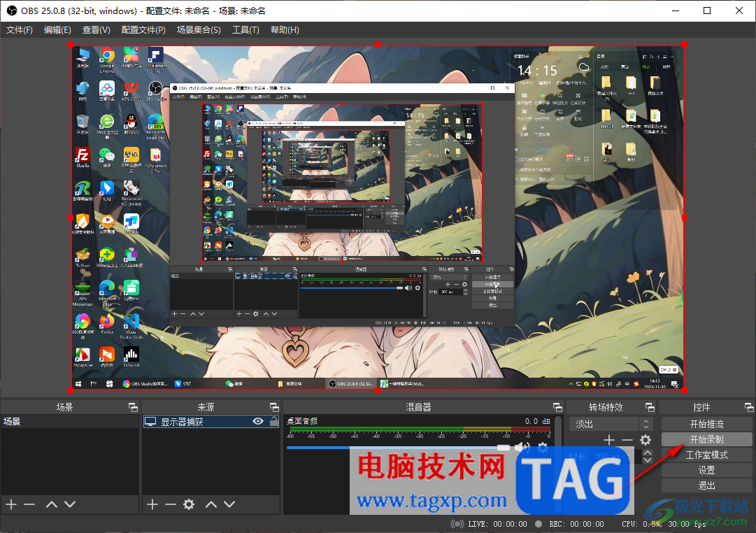
Task: Open the 工具(T) menu
Action: pyautogui.click(x=245, y=30)
